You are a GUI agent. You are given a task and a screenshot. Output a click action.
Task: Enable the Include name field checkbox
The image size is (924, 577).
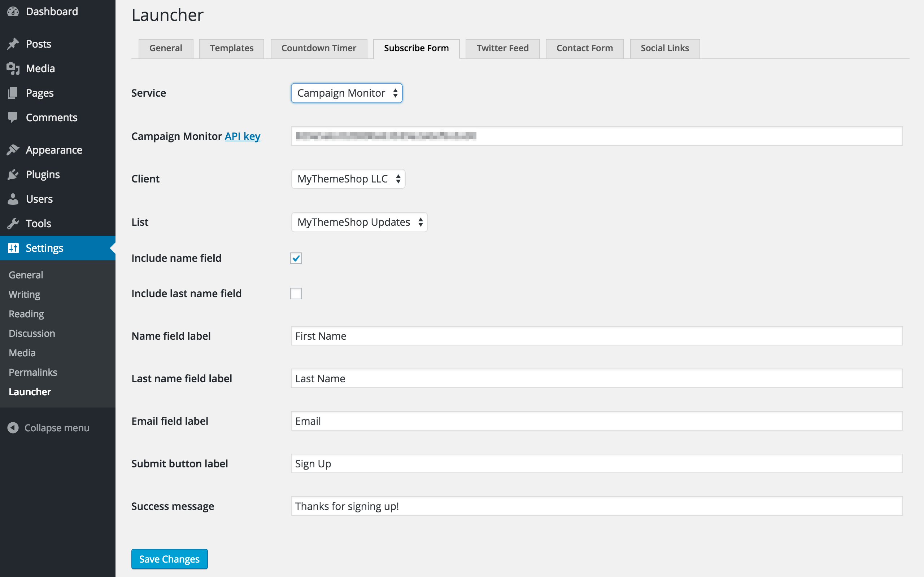[x=296, y=258]
